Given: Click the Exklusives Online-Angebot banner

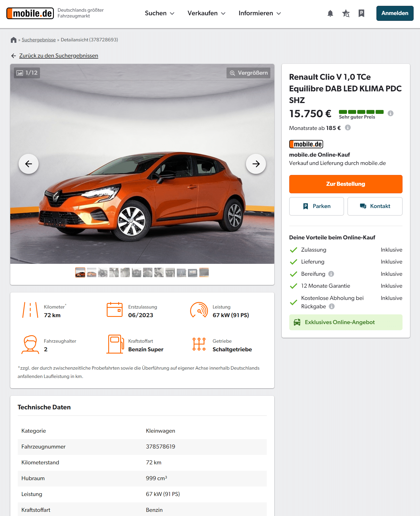Looking at the screenshot, I should (x=346, y=322).
